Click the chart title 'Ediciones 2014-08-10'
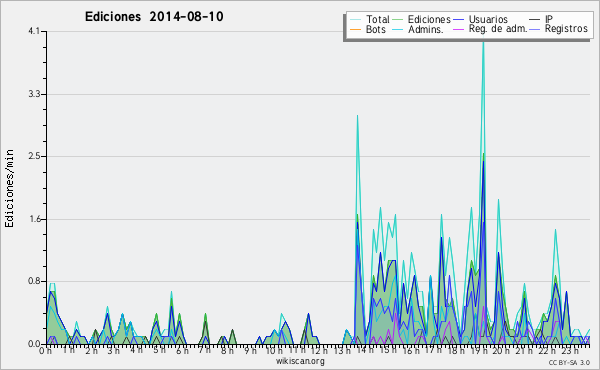600x370 pixels. click(x=154, y=17)
